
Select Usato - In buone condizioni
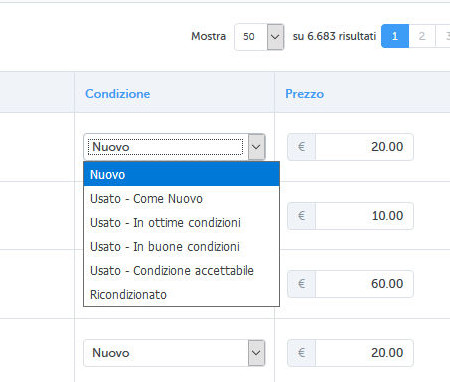click(x=181, y=247)
